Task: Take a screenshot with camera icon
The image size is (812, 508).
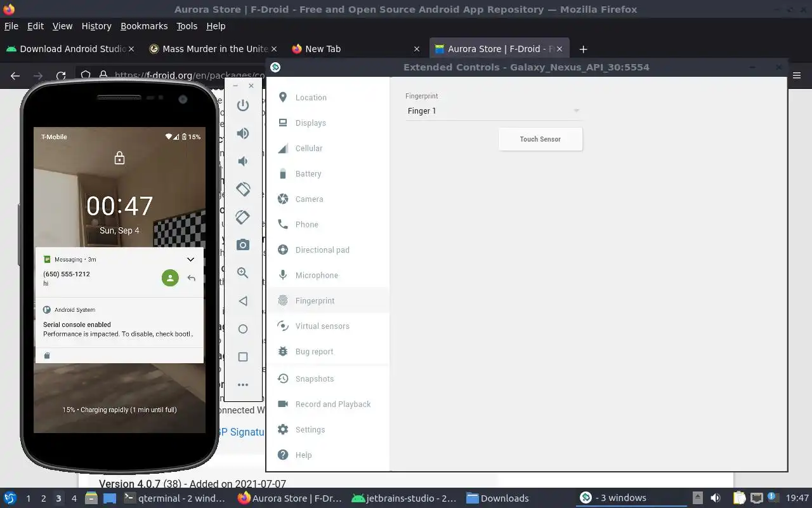Action: 243,245
